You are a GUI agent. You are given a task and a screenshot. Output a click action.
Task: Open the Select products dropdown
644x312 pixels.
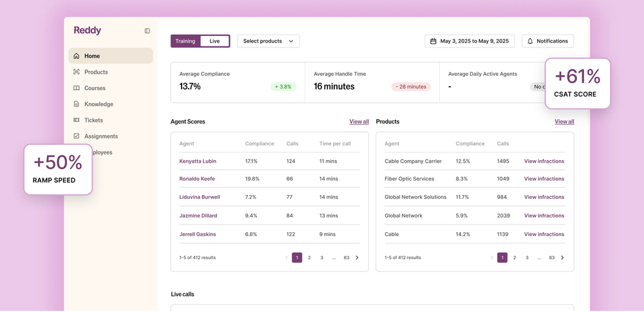(269, 41)
